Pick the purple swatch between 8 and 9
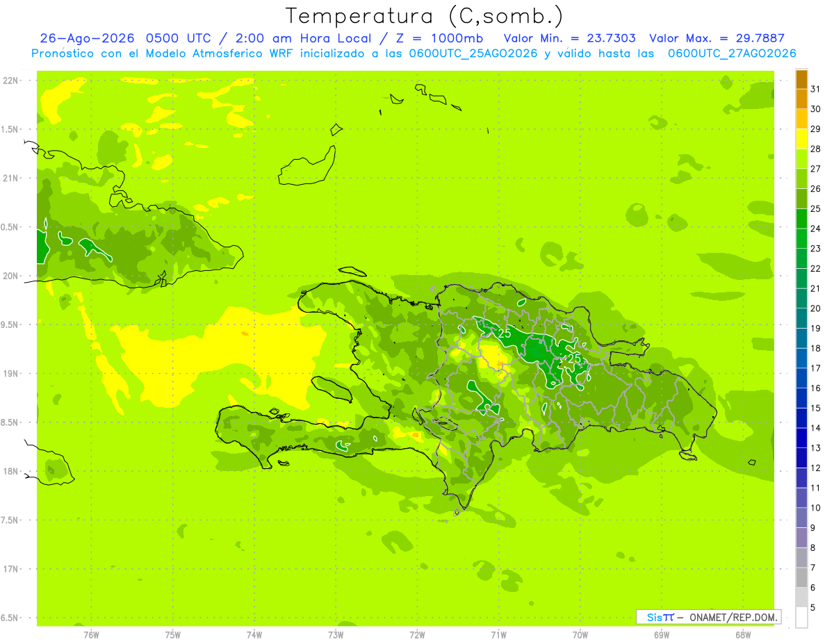Screen dimensions: 834x644 (801, 538)
